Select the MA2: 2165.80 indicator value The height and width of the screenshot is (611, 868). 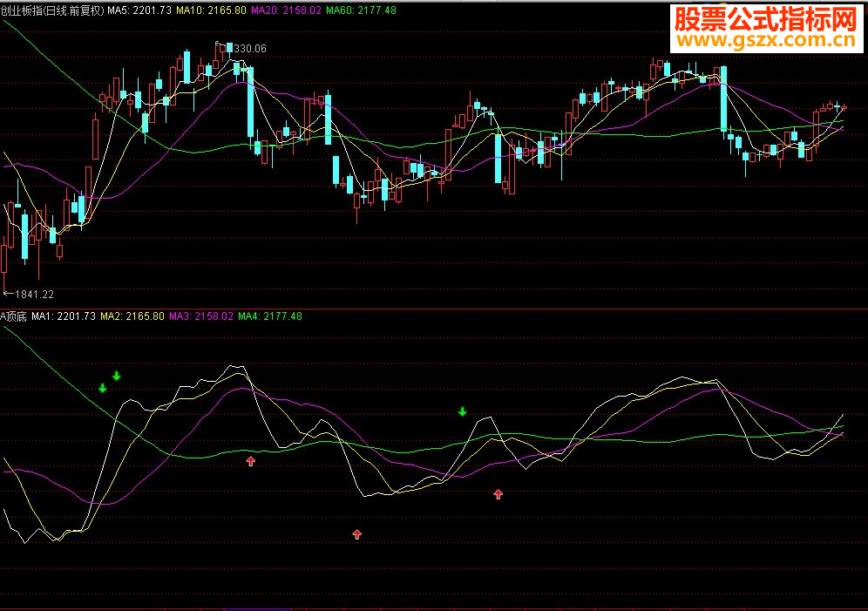click(x=132, y=316)
